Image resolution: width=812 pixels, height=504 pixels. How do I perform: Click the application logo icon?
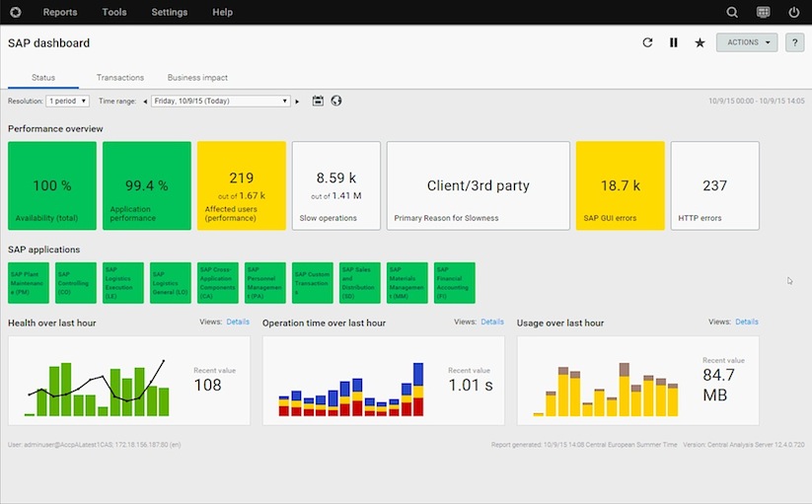click(15, 13)
